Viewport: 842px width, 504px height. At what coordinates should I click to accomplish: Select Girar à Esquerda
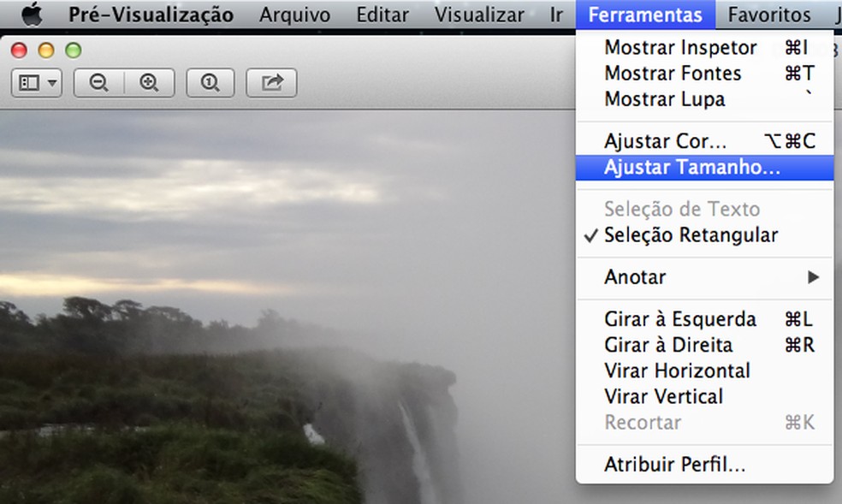click(704, 319)
